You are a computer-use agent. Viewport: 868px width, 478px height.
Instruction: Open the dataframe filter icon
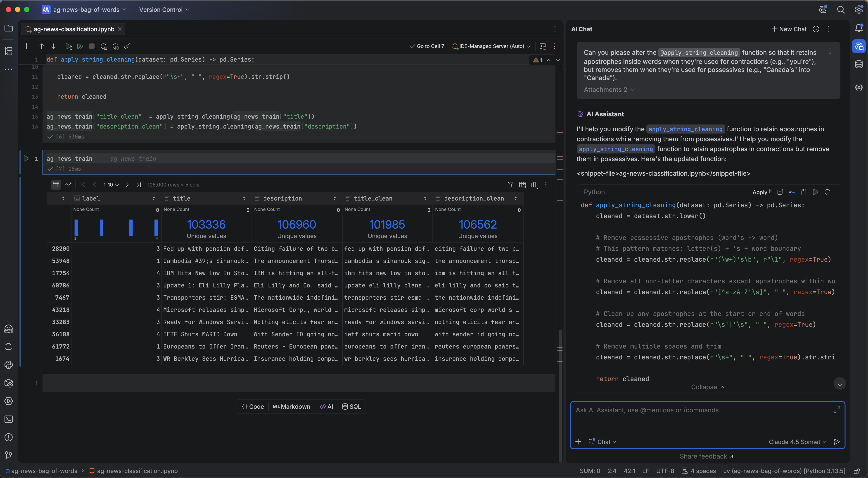(x=510, y=185)
